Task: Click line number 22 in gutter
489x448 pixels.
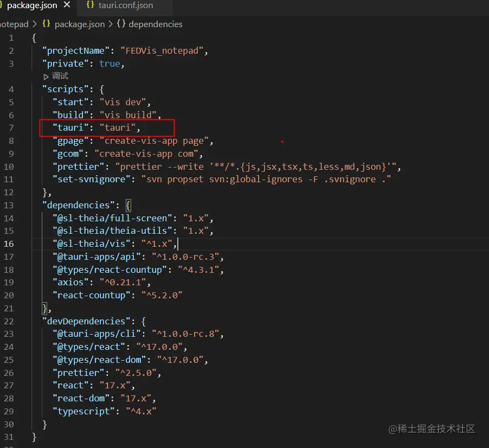Action: click(9, 322)
